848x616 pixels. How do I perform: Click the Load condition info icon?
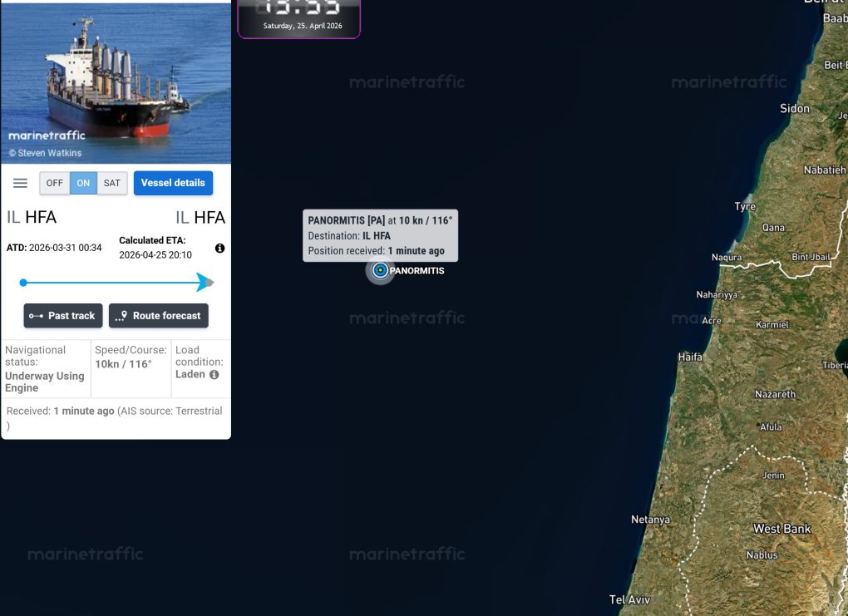pos(214,374)
